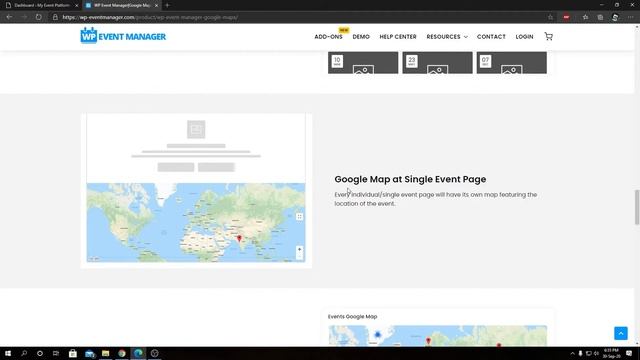Open the notification action center

629,353
